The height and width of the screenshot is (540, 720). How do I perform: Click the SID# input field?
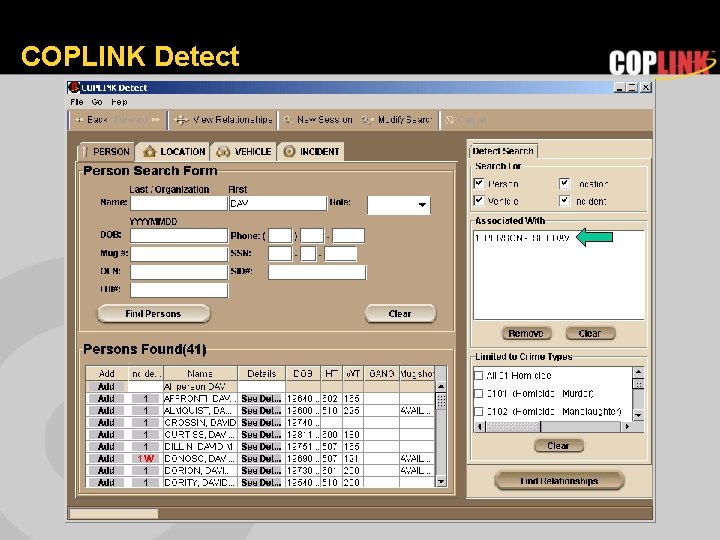(317, 272)
